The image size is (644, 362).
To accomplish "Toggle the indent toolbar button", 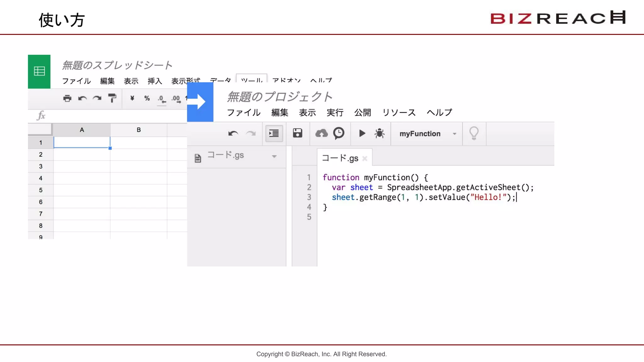I will (x=274, y=134).
